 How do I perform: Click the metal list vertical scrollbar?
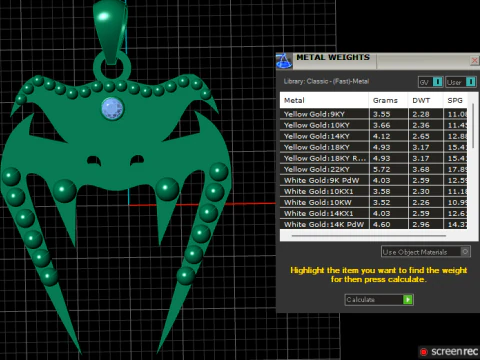[473, 127]
